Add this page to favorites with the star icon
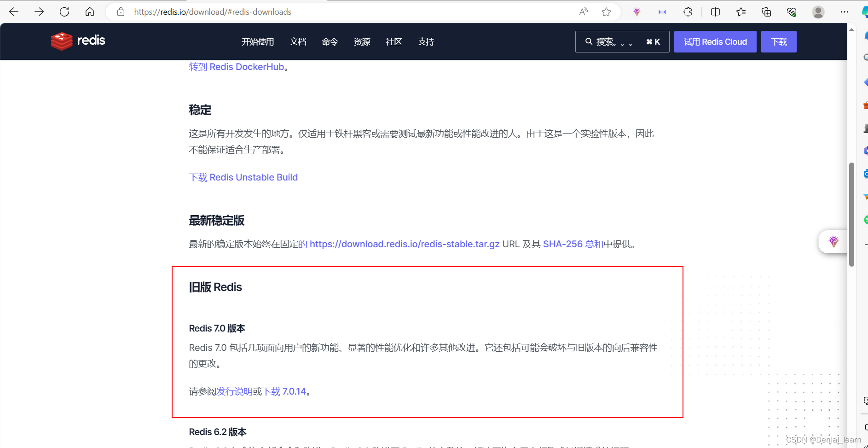Image resolution: width=868 pixels, height=448 pixels. 607,12
